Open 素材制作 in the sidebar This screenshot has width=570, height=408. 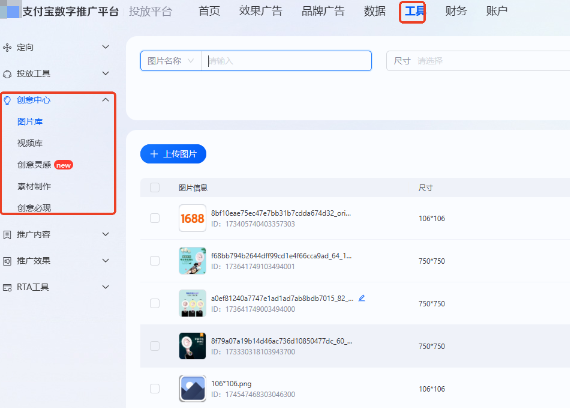34,187
